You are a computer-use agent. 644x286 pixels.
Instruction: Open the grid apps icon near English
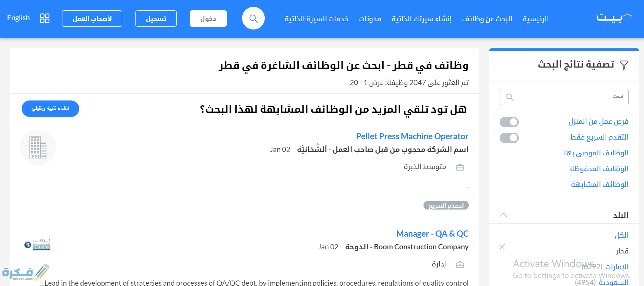pos(45,18)
